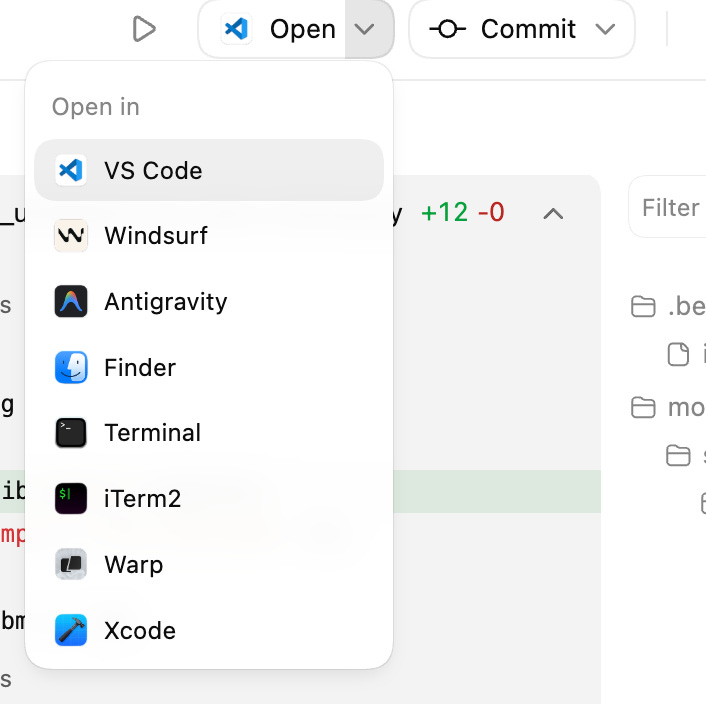Image resolution: width=706 pixels, height=704 pixels.
Task: Select the mo folder in file tree
Action: (x=668, y=408)
